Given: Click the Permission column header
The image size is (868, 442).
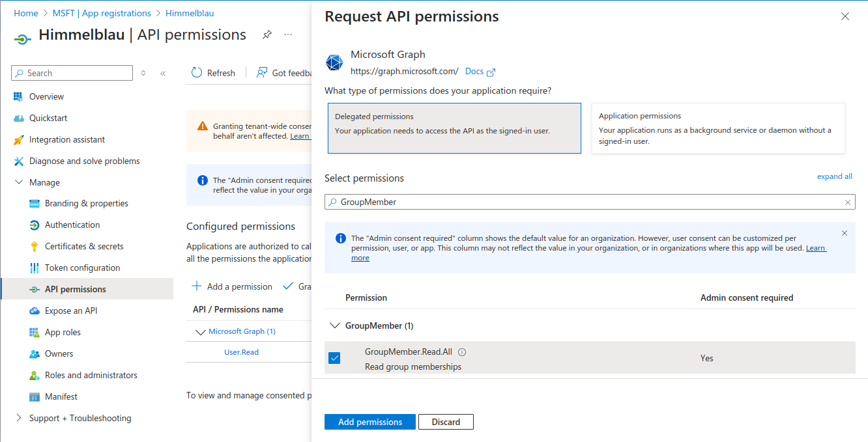Looking at the screenshot, I should tap(366, 297).
